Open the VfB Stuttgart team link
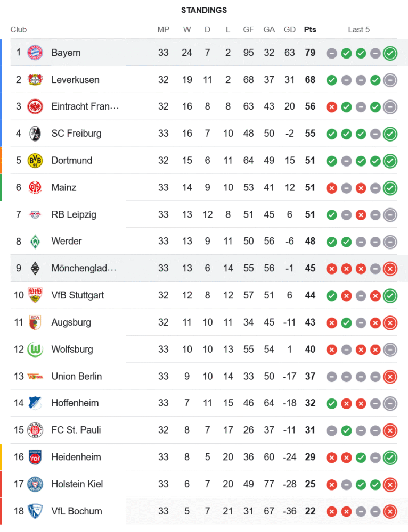This screenshot has width=408, height=532. (78, 295)
